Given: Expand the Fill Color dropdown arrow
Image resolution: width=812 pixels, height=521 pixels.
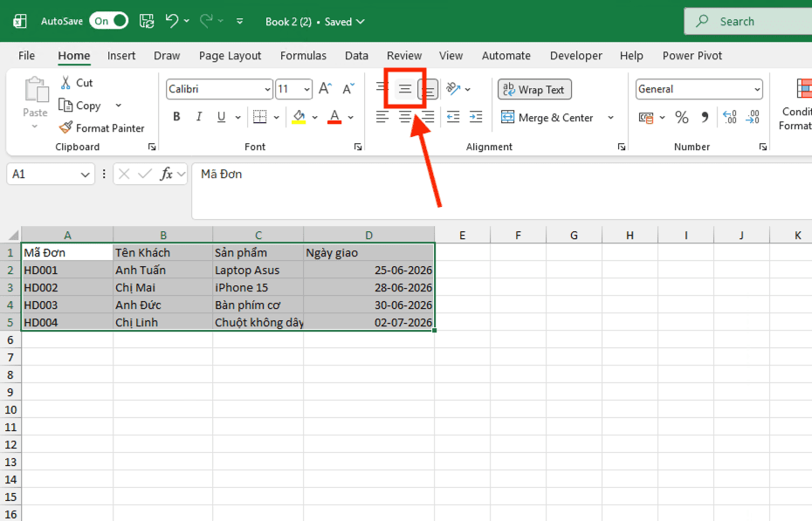Looking at the screenshot, I should coord(314,118).
